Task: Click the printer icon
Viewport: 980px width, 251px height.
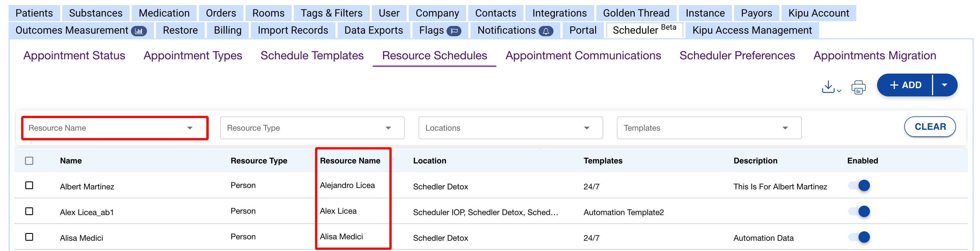Action: point(858,87)
